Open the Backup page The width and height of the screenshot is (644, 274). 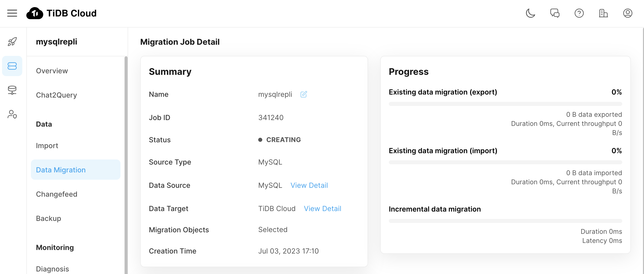49,218
